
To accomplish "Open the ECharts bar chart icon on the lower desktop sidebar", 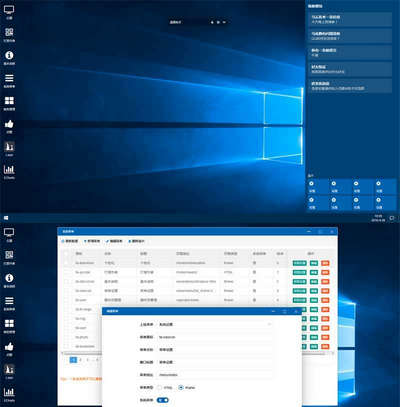I will click(9, 392).
